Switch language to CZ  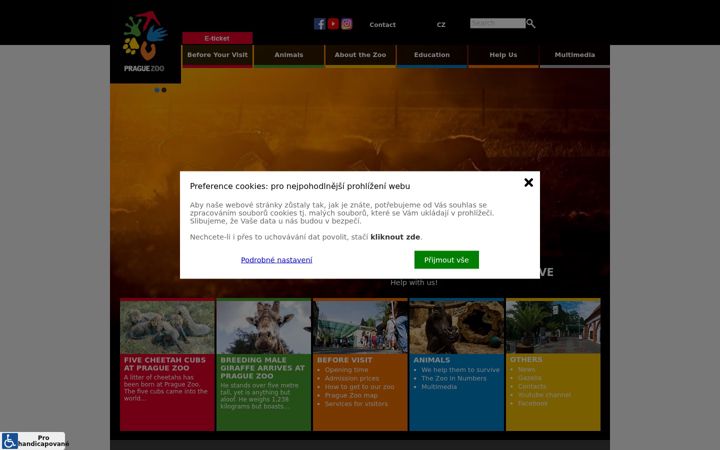click(441, 25)
